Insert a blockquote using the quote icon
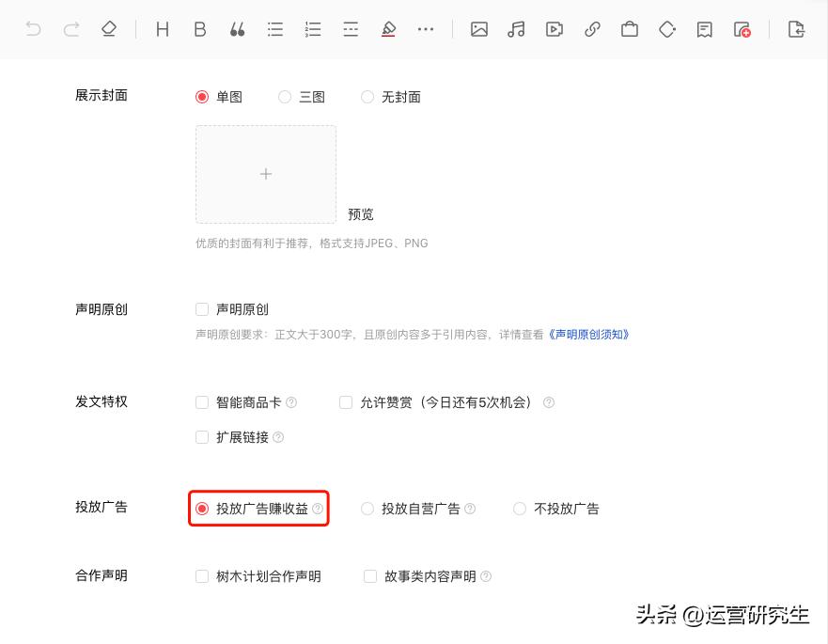 (237, 28)
